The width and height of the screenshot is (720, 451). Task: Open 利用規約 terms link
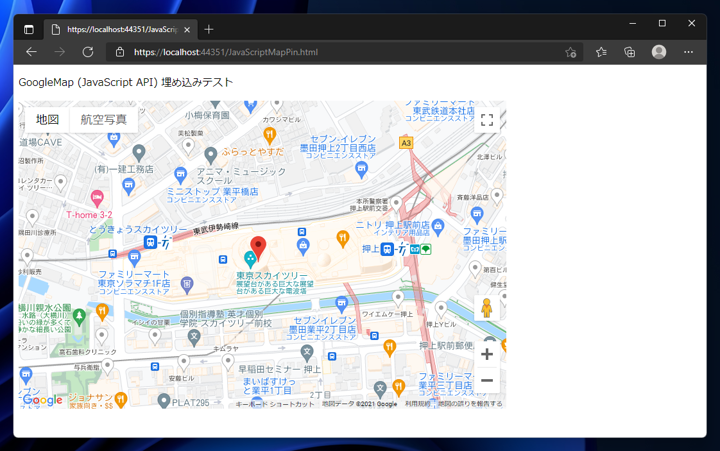click(x=417, y=404)
